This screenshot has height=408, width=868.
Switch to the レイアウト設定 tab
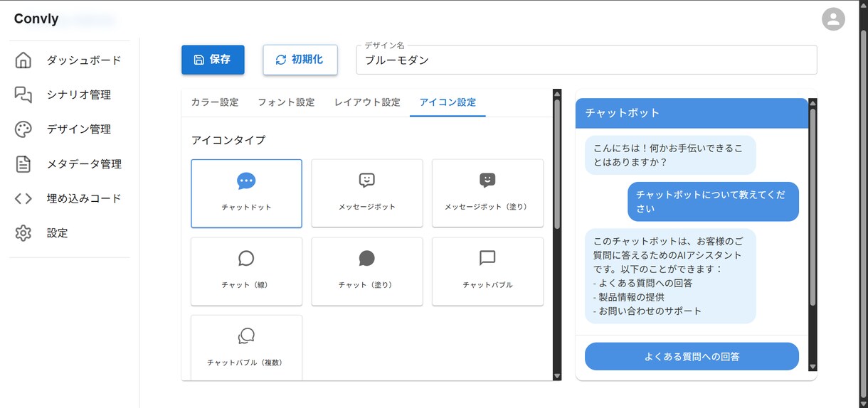pos(367,102)
